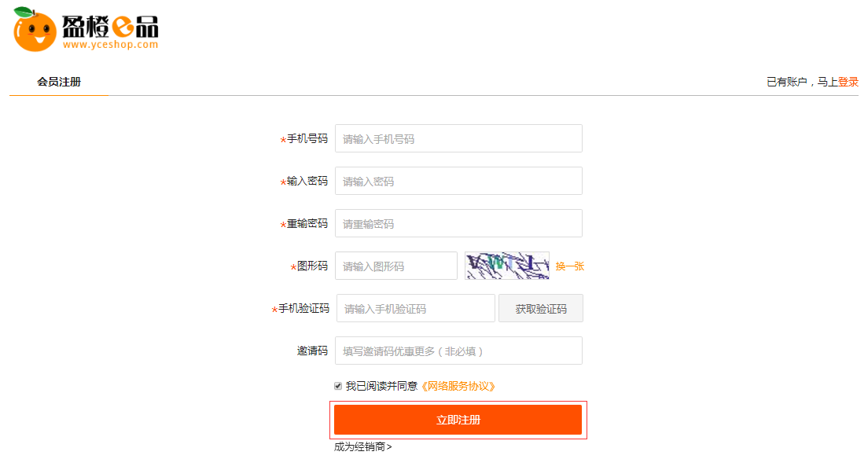Click the www.yceshop.com text under the logo
Screen dimensions: 868x459
(110, 45)
